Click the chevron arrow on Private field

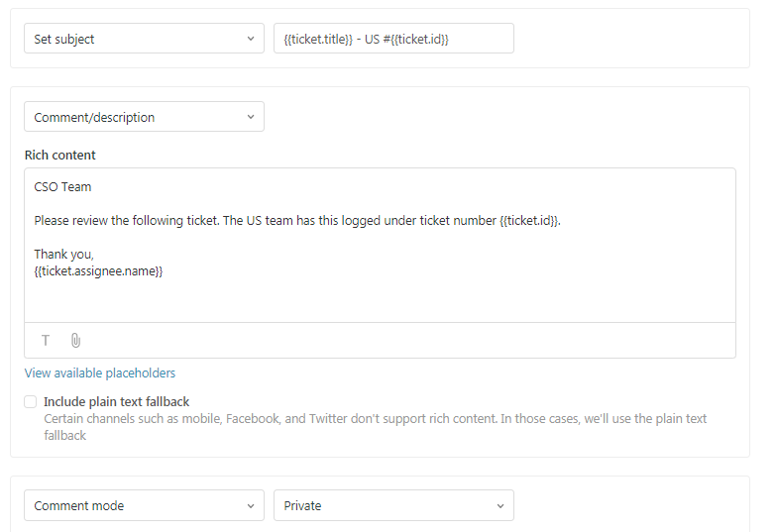tap(499, 505)
